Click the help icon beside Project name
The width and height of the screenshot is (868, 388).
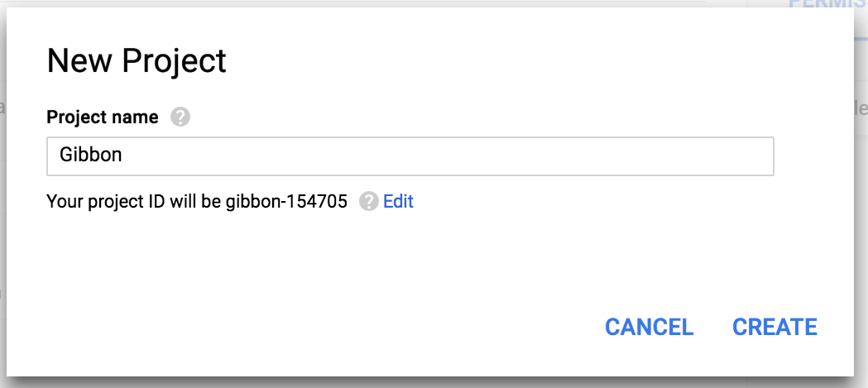180,117
